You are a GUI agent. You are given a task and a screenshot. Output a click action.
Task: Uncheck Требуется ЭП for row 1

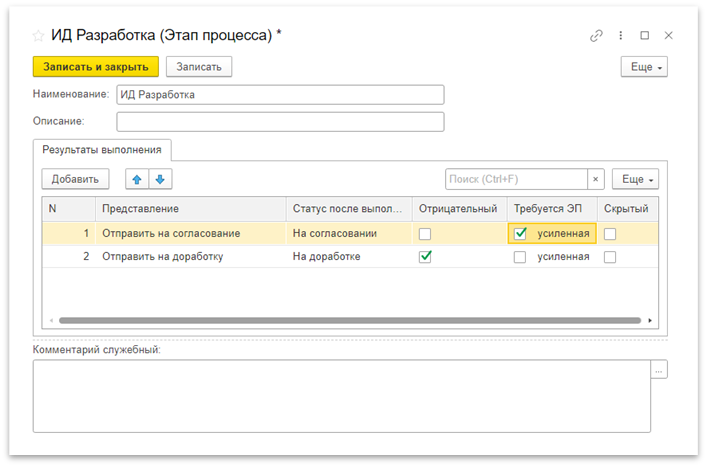tap(520, 234)
